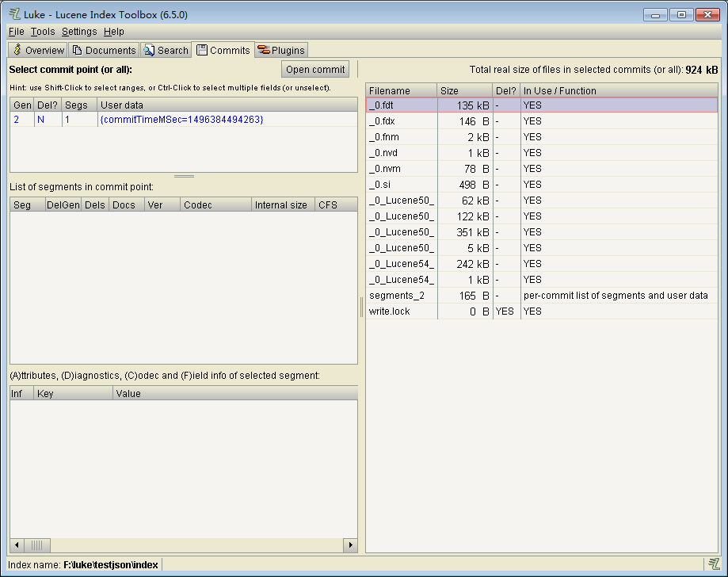Select the _0_Lucene54_ file sized 1 kB

(542, 279)
